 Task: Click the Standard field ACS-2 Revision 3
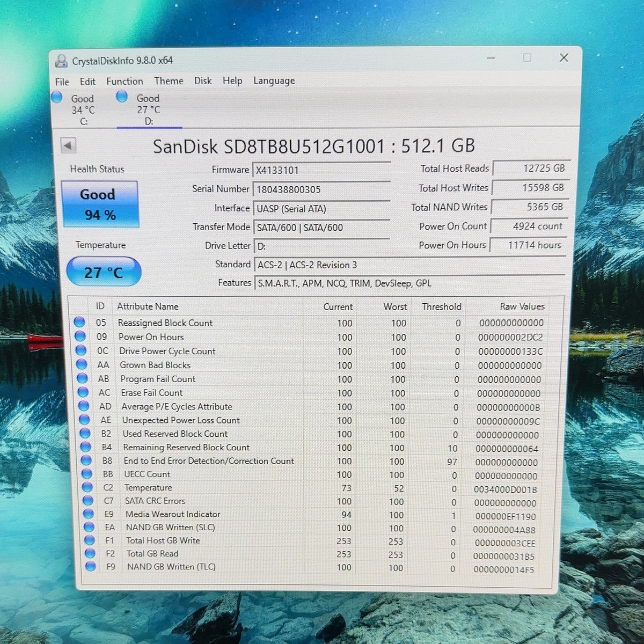409,265
